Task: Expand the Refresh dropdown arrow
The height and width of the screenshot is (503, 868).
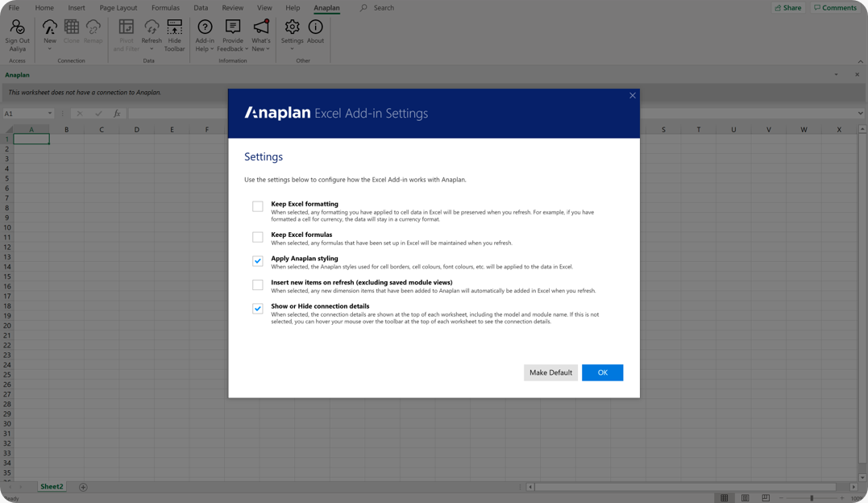Action: (x=152, y=48)
